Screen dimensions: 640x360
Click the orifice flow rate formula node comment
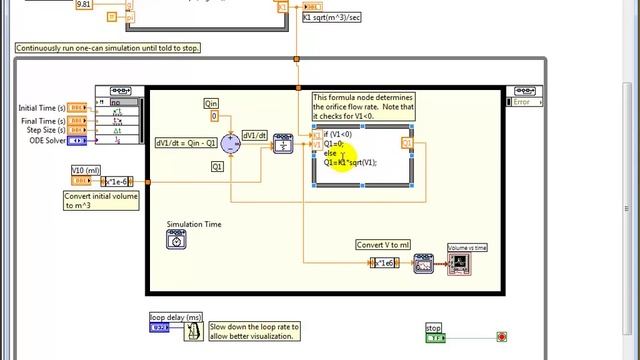(364, 107)
